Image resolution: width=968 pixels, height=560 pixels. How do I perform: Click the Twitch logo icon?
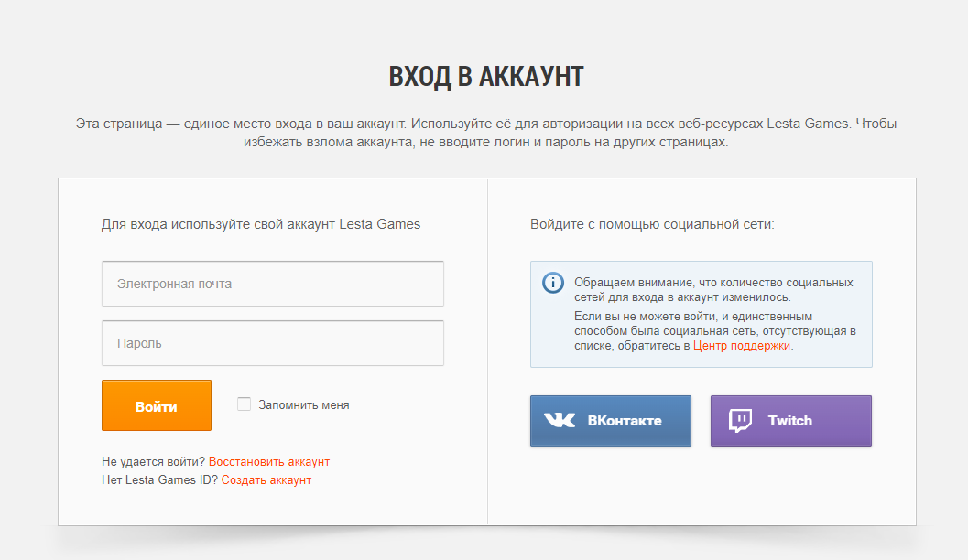point(740,421)
